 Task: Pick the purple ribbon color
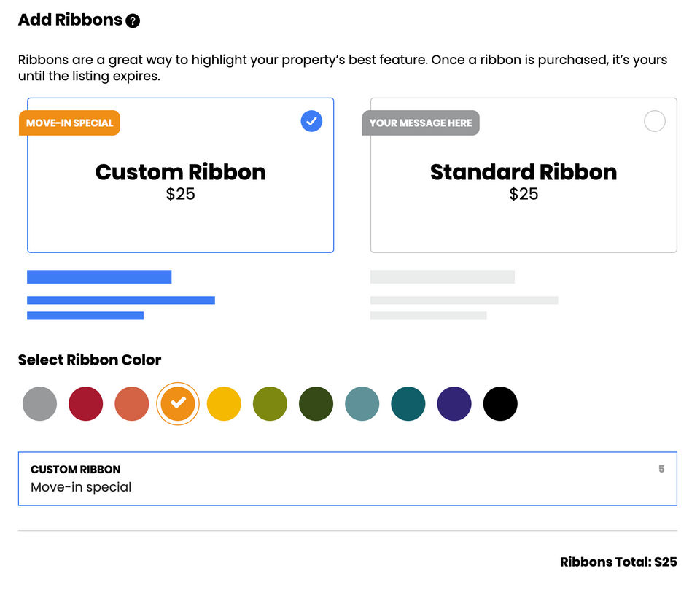tap(454, 404)
